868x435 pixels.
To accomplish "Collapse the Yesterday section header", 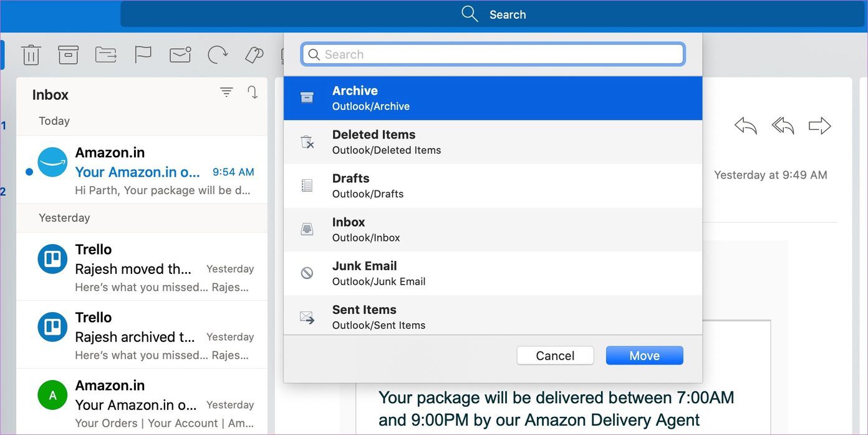I will 64,217.
